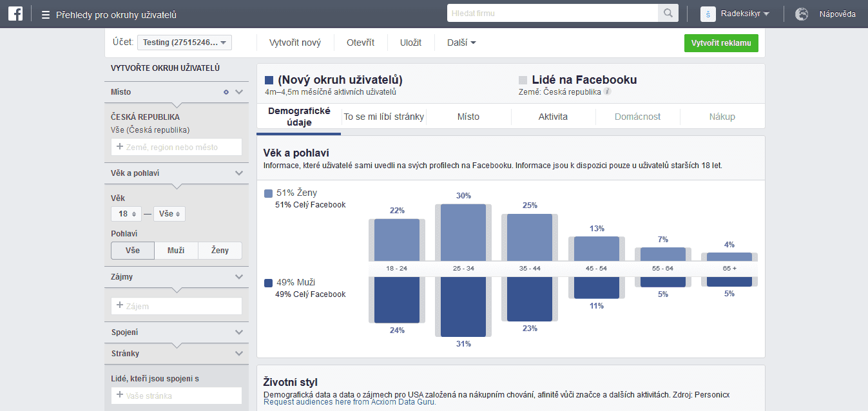Click the 18 - 24 women bar

[x=397, y=240]
